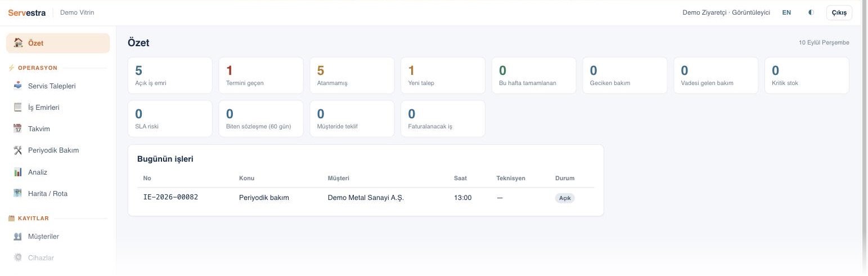This screenshot has height=276, width=868.
Task: Open Özet in the sidebar
Action: click(x=58, y=43)
